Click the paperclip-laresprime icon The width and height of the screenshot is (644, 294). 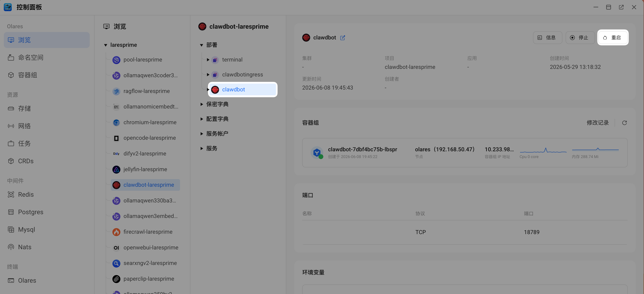coord(116,279)
